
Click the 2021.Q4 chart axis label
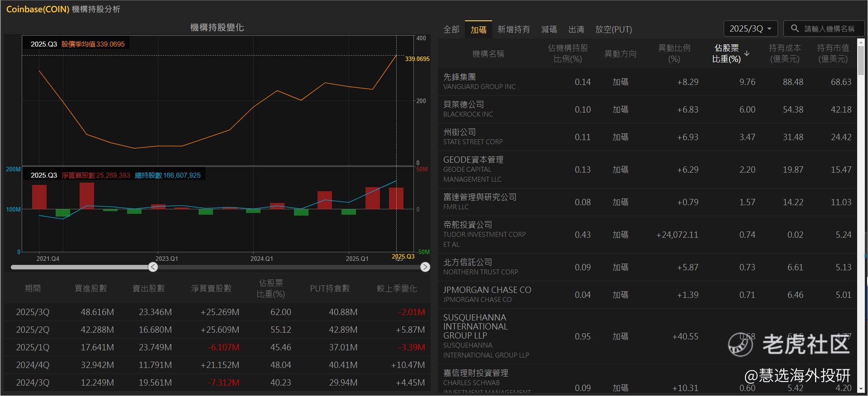pos(48,259)
